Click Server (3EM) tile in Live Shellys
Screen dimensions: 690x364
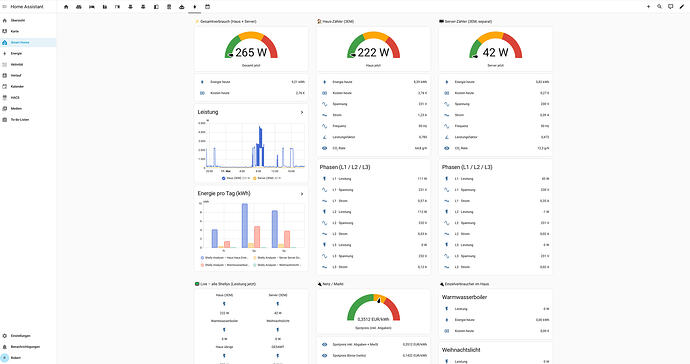pos(278,304)
